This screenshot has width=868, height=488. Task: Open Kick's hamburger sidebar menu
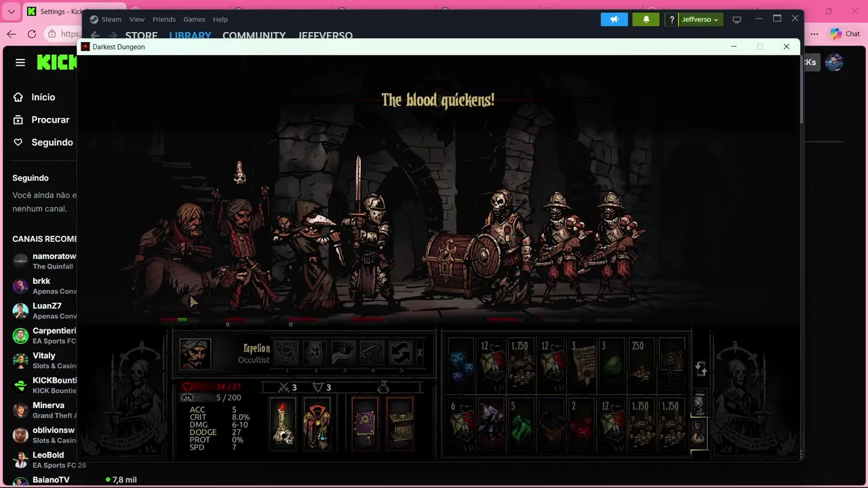click(x=20, y=62)
